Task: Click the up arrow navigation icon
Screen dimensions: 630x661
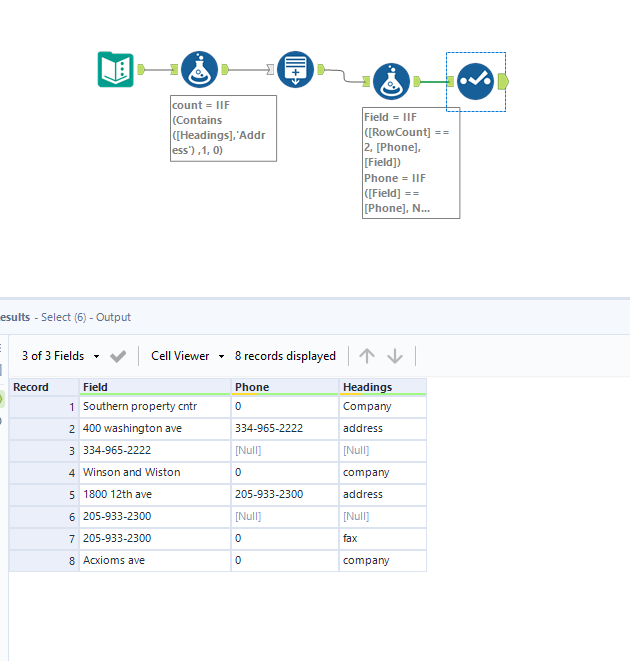Action: [x=367, y=356]
